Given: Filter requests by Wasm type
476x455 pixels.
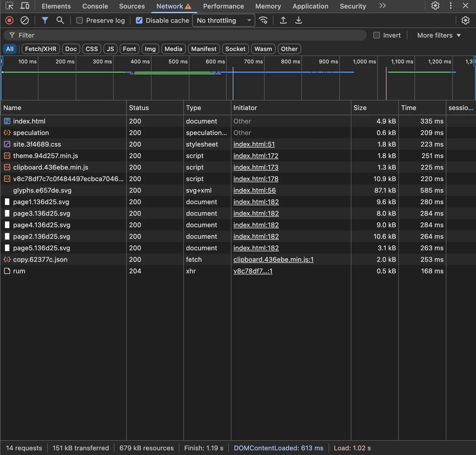Looking at the screenshot, I should click(x=263, y=49).
